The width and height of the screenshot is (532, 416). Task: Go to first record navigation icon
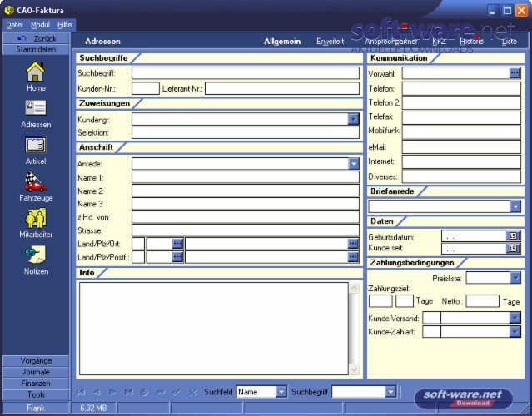point(81,392)
